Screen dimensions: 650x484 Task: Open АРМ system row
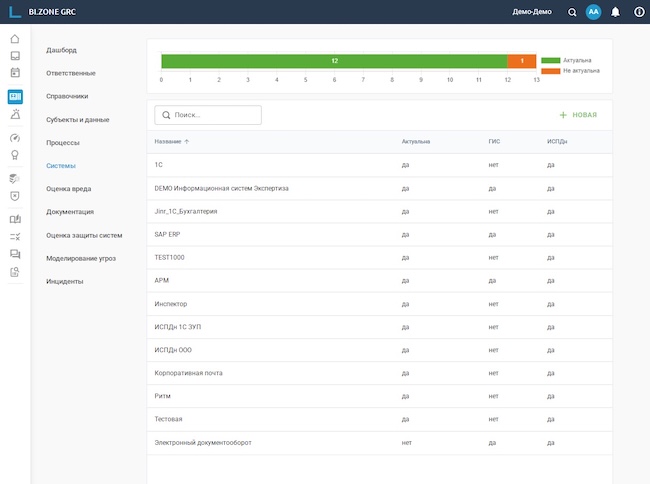[x=379, y=281]
